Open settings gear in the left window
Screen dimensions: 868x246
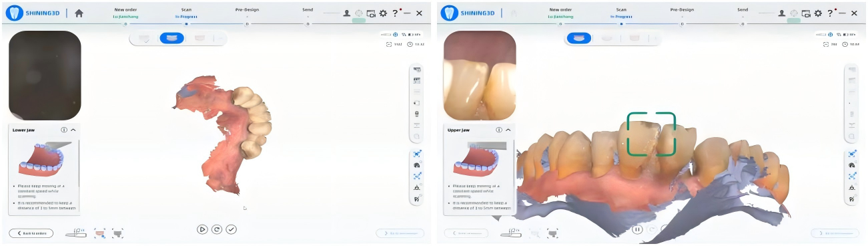coord(383,13)
